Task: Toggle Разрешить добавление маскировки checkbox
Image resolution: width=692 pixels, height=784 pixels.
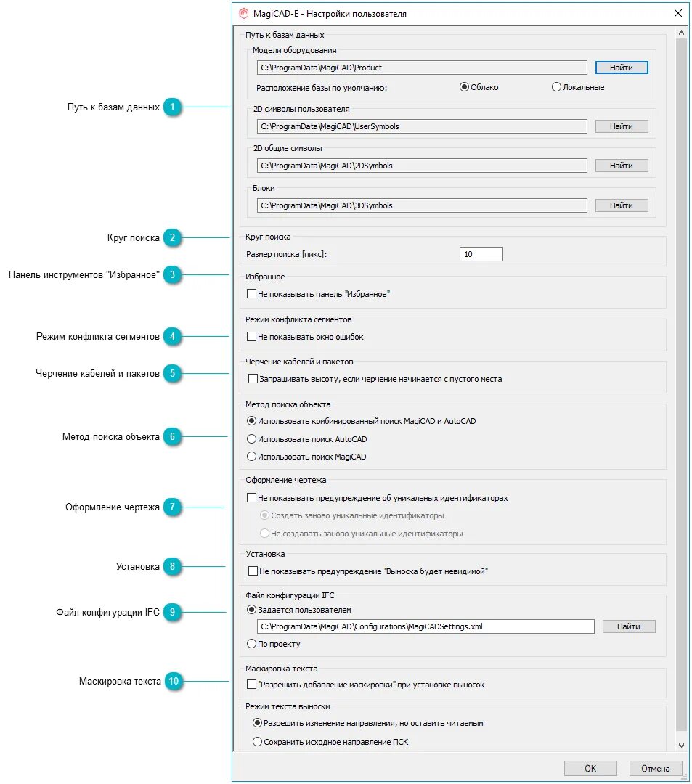Action: click(x=366, y=685)
